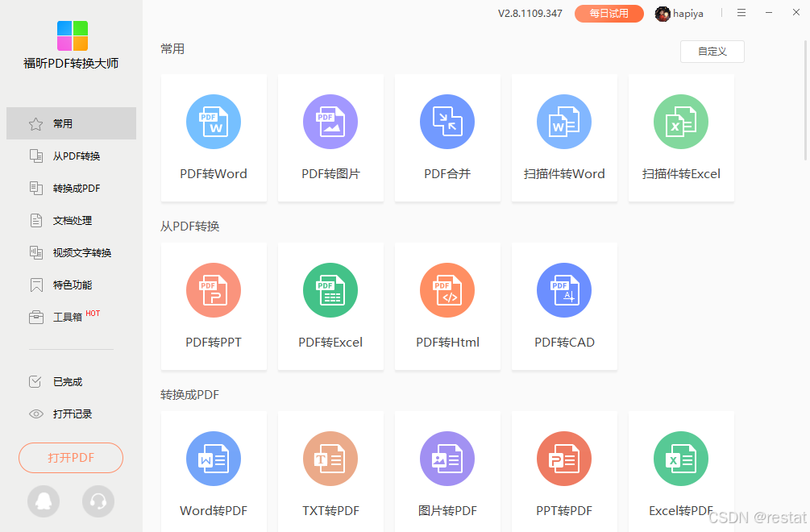Image resolution: width=810 pixels, height=532 pixels.
Task: Select the Word转PDF icon
Action: click(x=214, y=459)
